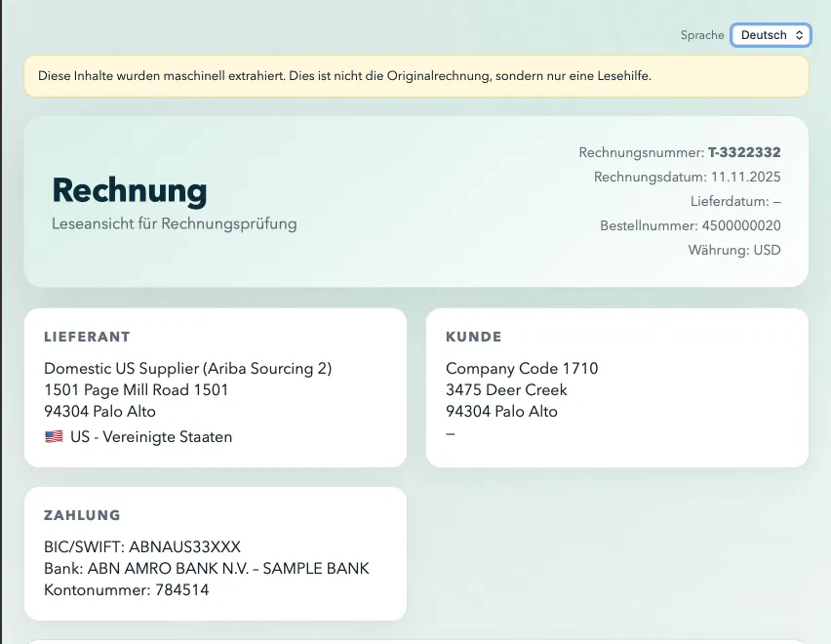831x644 pixels.
Task: Click supplier name Domestic US Supplier (Ariba Sourcing 2)
Action: tap(187, 369)
